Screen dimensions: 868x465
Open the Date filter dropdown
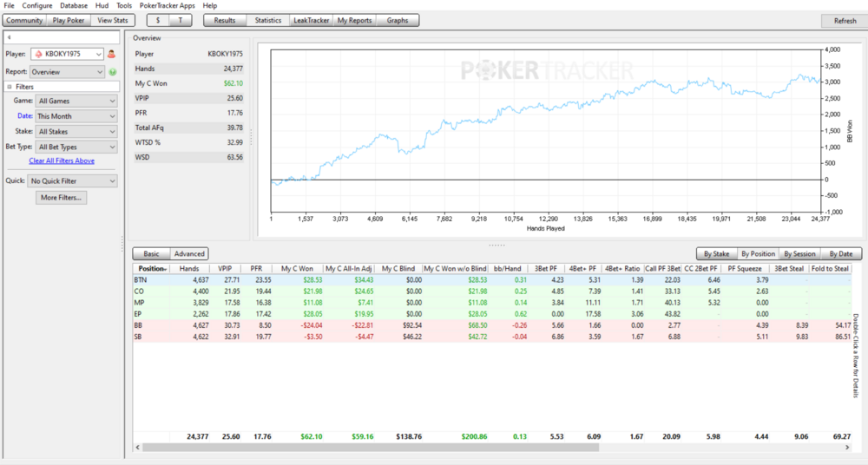(x=73, y=116)
